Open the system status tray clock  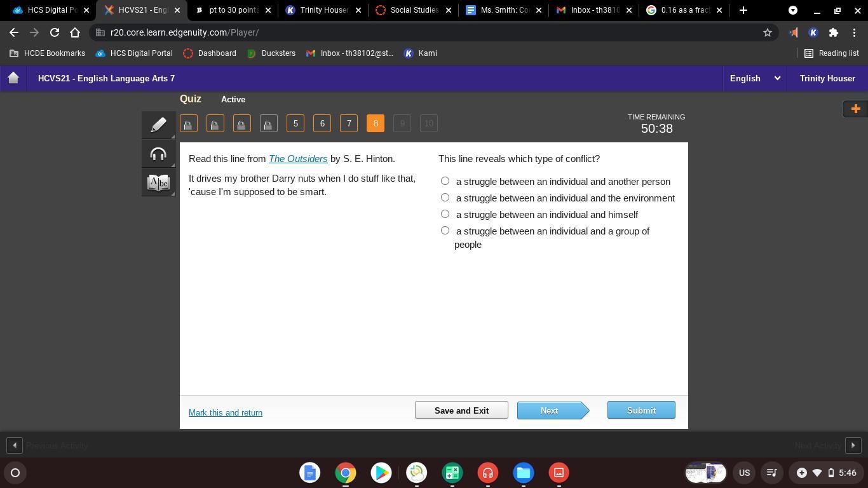tap(825, 473)
